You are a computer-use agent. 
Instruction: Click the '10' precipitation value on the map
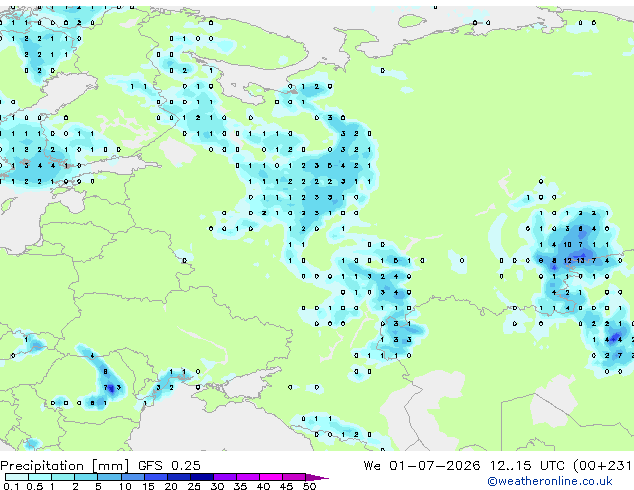coord(567,245)
